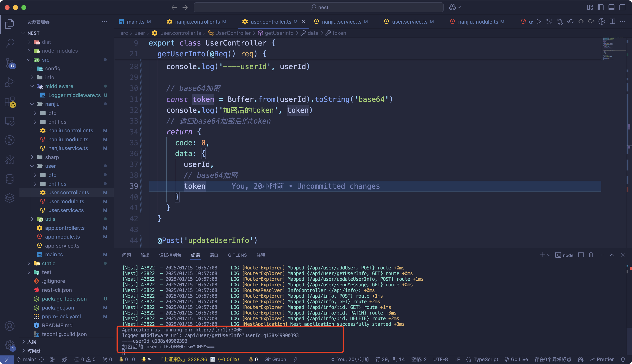Image resolution: width=632 pixels, height=364 pixels.
Task: Open the new terminal launch profile dropdown
Action: click(549, 255)
